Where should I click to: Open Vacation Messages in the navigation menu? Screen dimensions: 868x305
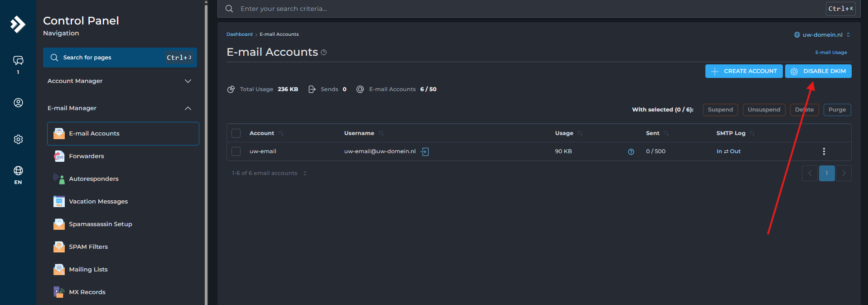(123, 202)
